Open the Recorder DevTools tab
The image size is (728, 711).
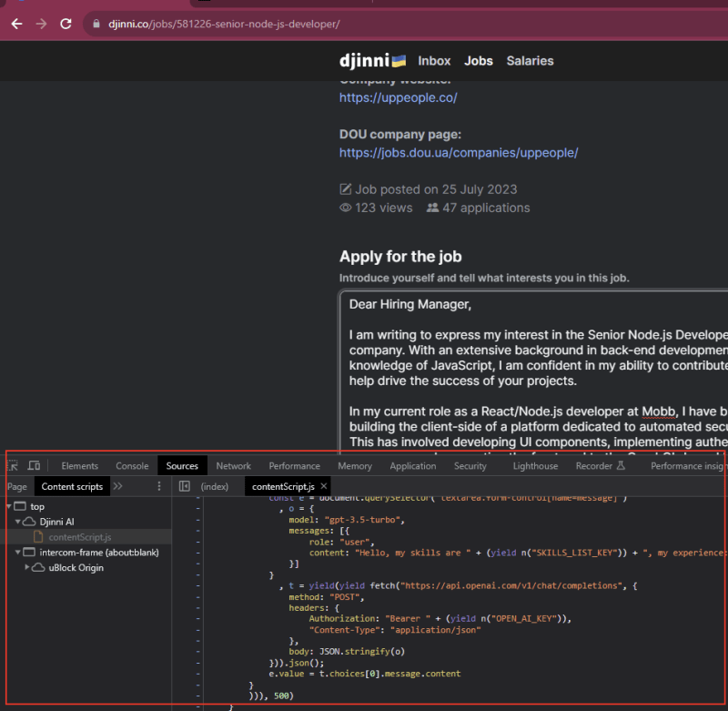[x=601, y=466]
